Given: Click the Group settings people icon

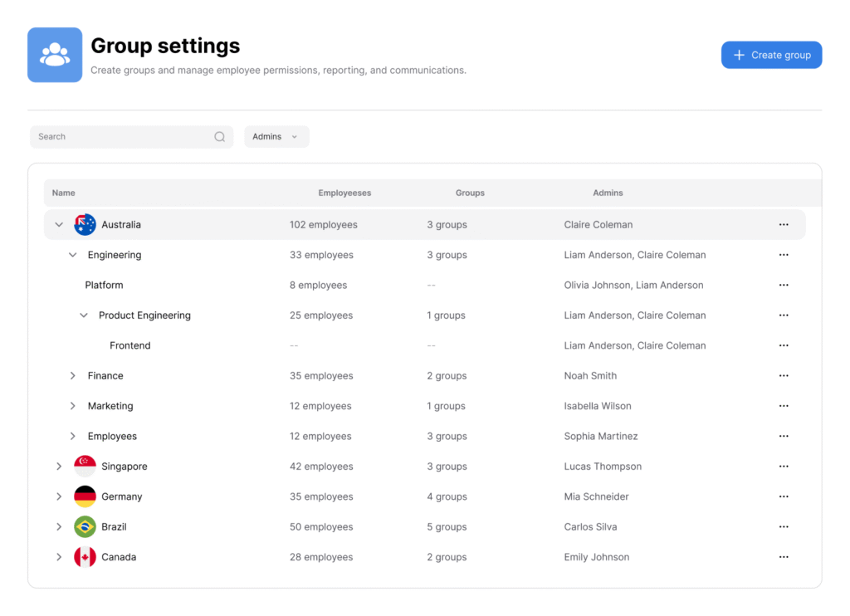Looking at the screenshot, I should 55,55.
